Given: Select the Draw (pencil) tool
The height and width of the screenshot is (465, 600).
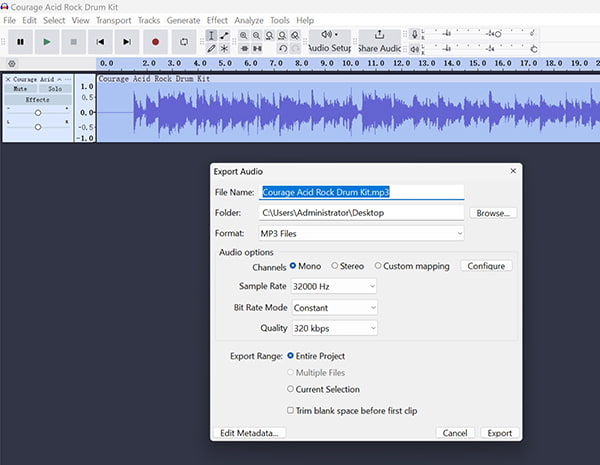Looking at the screenshot, I should pyautogui.click(x=211, y=49).
